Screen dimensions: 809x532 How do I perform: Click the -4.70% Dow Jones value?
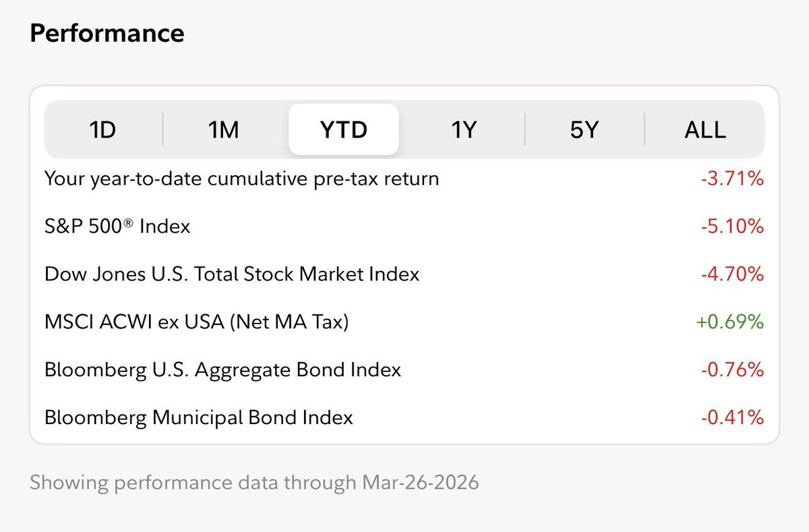click(733, 274)
